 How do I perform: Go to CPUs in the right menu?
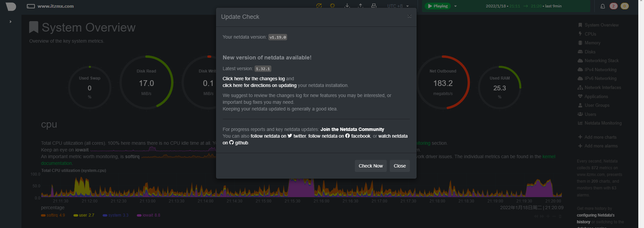click(x=587, y=34)
